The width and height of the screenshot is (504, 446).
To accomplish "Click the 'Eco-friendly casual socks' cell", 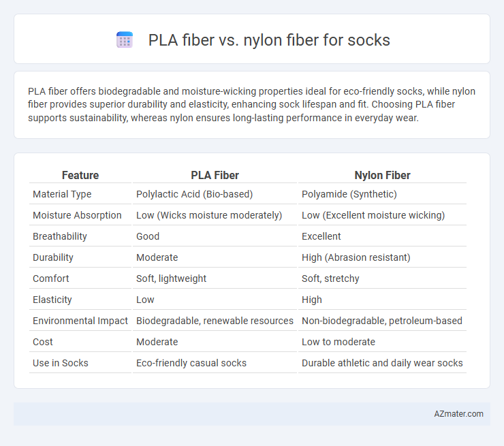I will click(191, 363).
